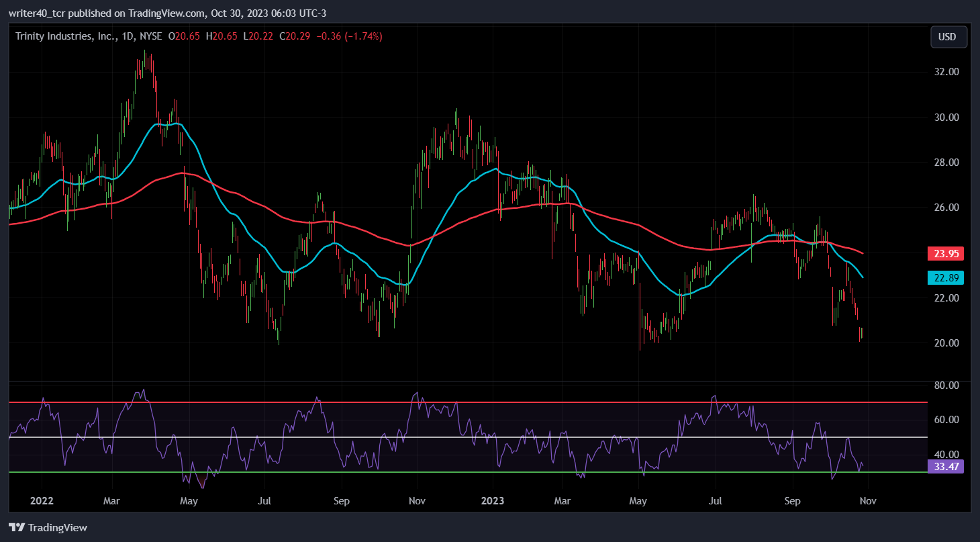The width and height of the screenshot is (980, 542).
Task: Click the May label after 2022
Action: (x=189, y=501)
